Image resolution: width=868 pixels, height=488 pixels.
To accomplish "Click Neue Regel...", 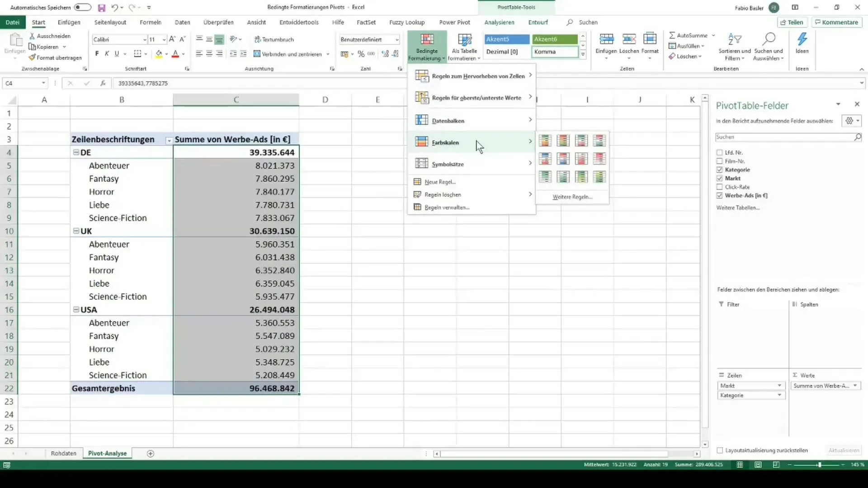I will click(x=440, y=182).
